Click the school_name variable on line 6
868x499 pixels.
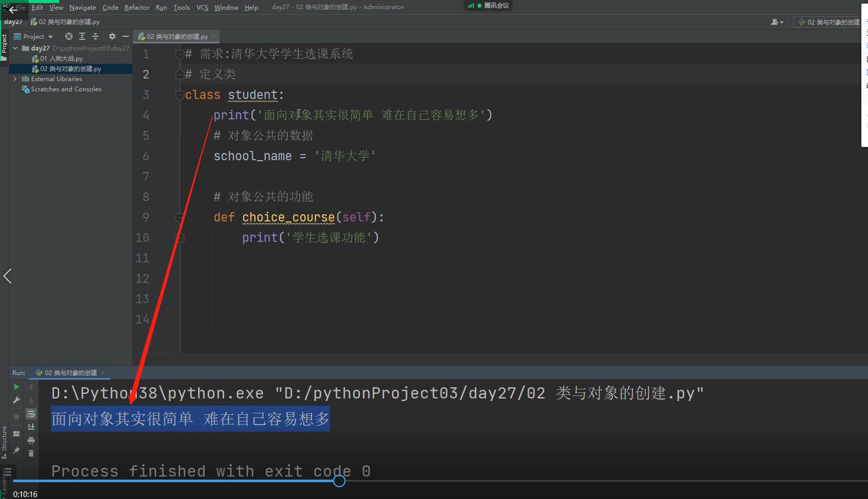(253, 156)
